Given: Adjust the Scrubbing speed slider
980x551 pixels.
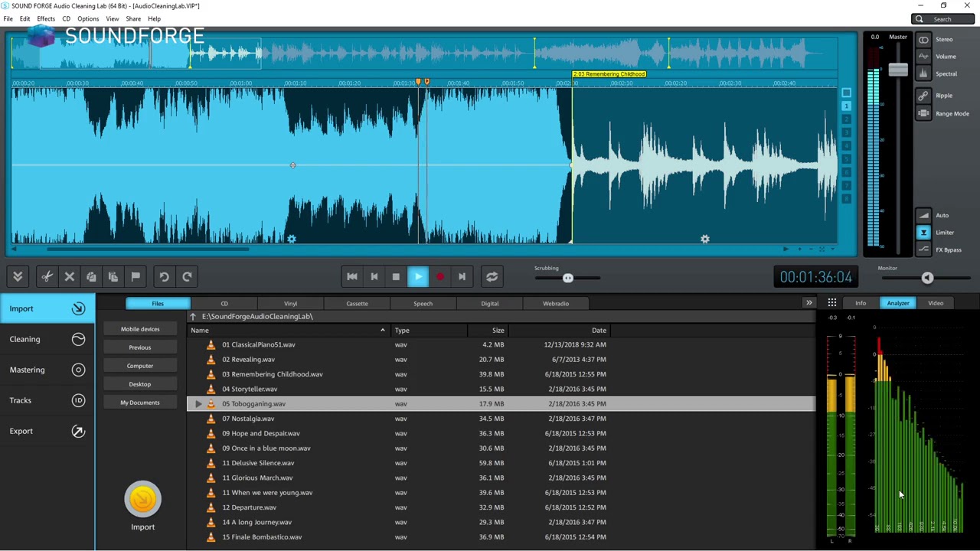Looking at the screenshot, I should pyautogui.click(x=567, y=278).
